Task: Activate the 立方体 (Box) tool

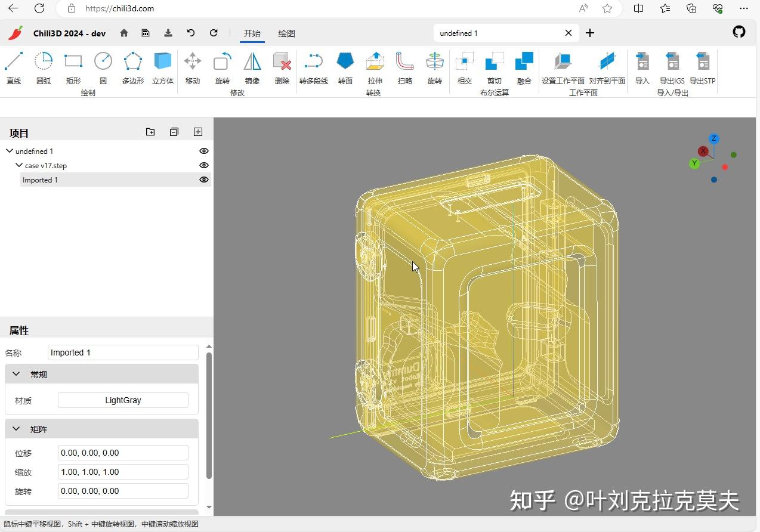Action: 162,66
